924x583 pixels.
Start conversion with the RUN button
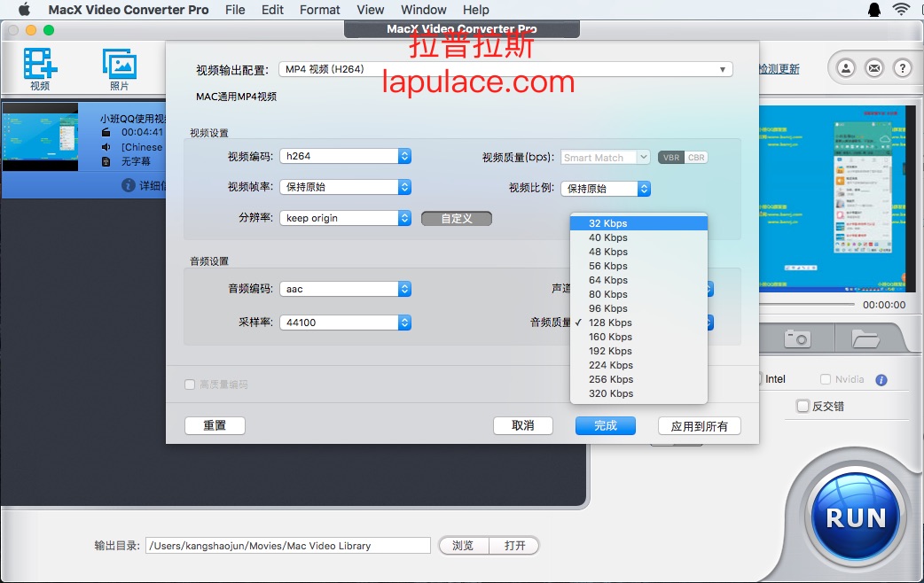[856, 517]
